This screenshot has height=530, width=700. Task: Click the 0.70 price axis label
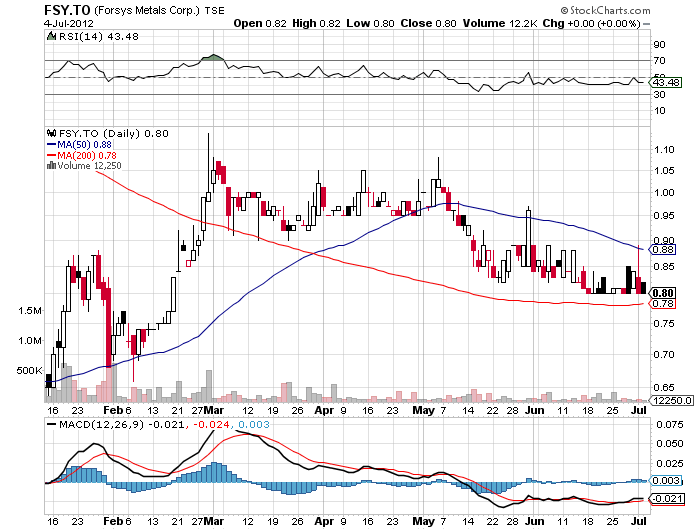664,355
